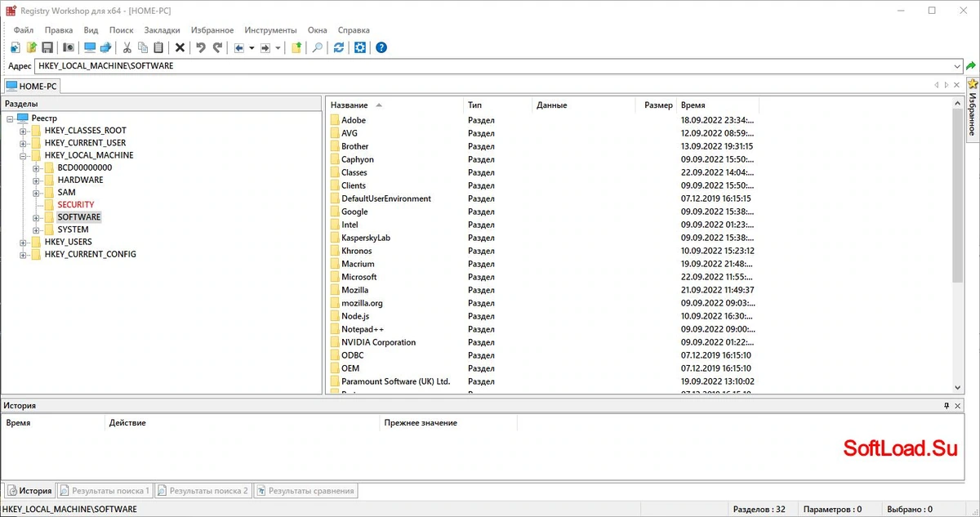Open the Избранное side panel tab
This screenshot has width=980, height=517.
click(972, 109)
